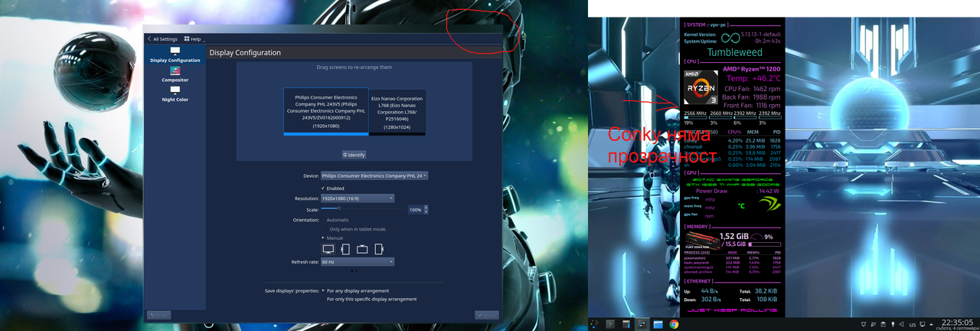Click the 'Temp: +46.2°C' reading
The width and height of the screenshot is (980, 331).
[x=753, y=78]
